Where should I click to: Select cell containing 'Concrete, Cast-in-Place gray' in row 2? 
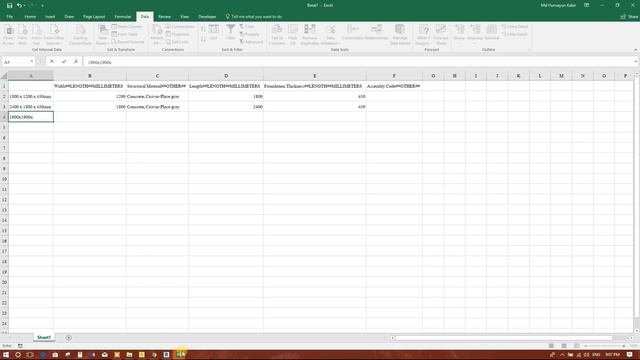(158, 96)
